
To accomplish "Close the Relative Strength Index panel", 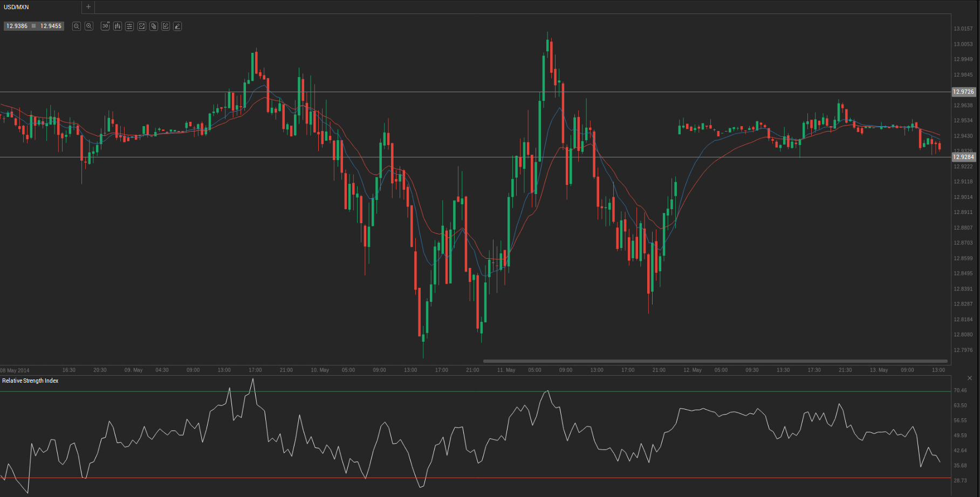I will tap(969, 378).
